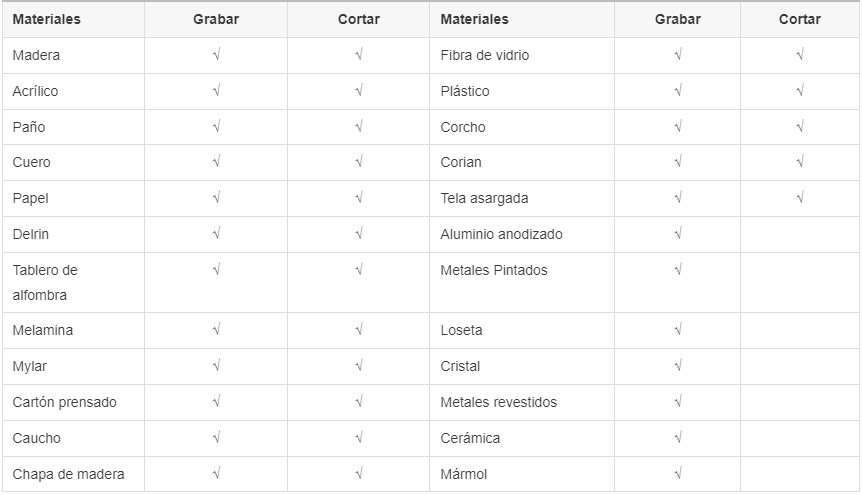
Task: Select the Grabar checkmark for Acrílico
Action: click(216, 91)
